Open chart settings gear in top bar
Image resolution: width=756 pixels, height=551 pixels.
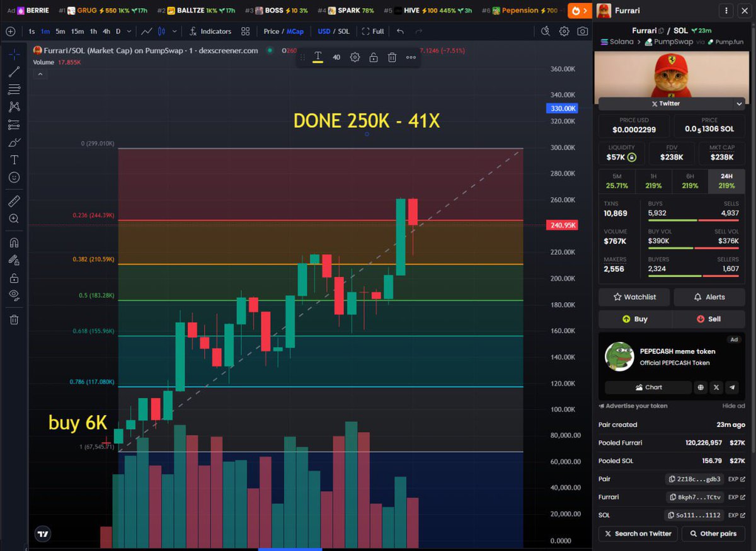coord(564,31)
